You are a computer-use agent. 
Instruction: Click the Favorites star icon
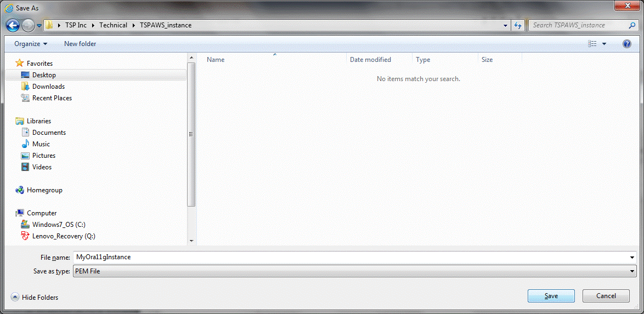pos(19,63)
